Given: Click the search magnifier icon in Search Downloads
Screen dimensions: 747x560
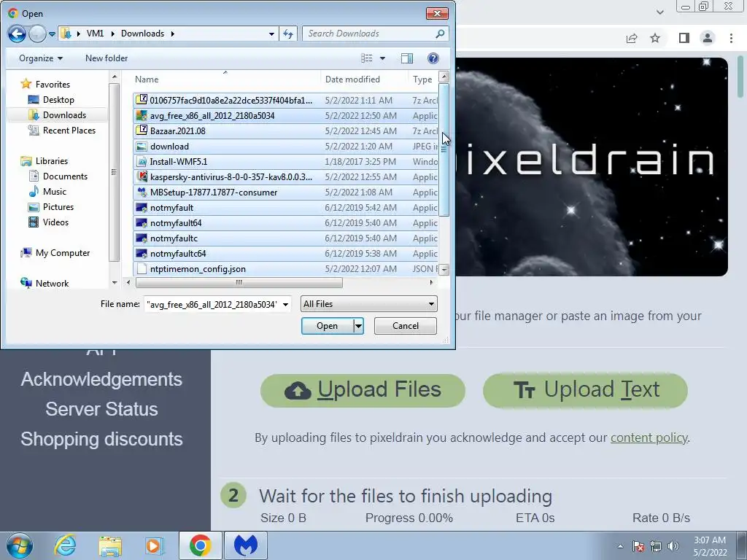Looking at the screenshot, I should (440, 34).
